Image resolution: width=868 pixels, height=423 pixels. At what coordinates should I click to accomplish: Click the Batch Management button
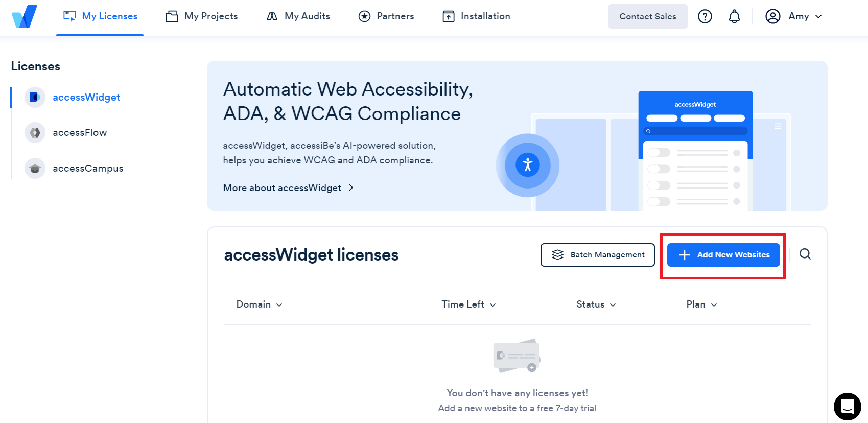(x=598, y=255)
